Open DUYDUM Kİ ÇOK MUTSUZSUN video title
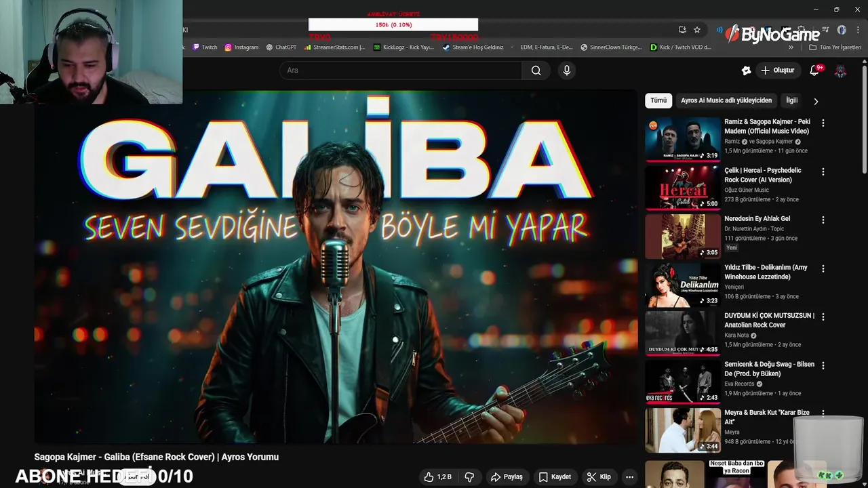This screenshot has width=868, height=488. coord(769,321)
